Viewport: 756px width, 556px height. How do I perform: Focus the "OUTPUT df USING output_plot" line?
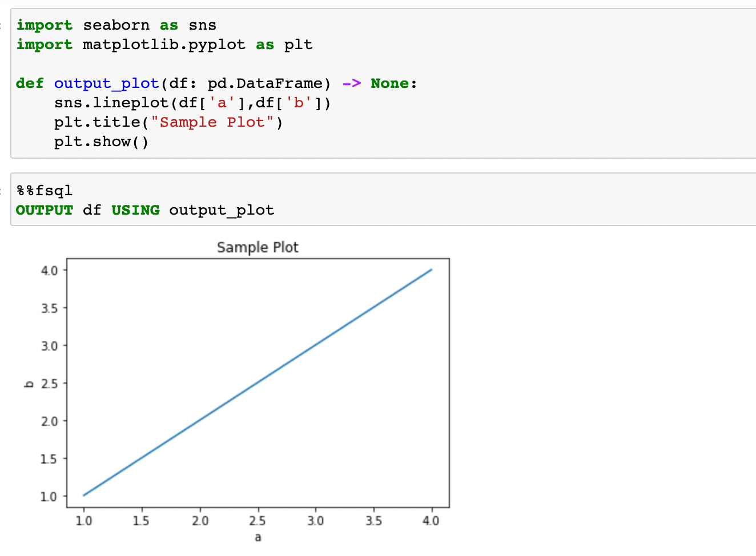coord(145,210)
